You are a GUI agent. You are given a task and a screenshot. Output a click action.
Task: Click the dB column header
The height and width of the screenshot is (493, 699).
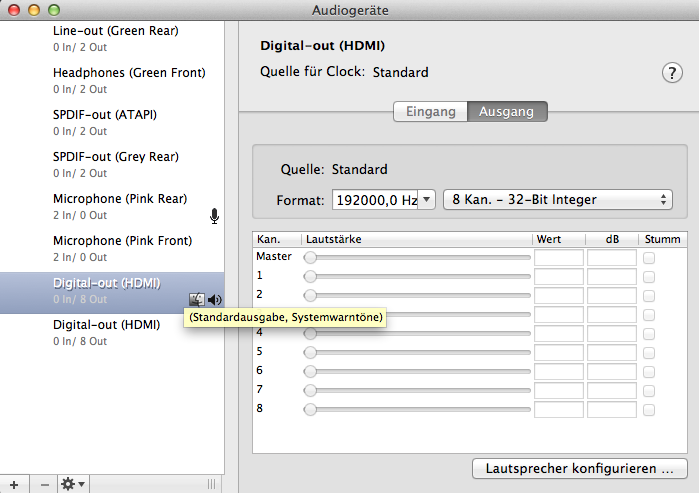[612, 239]
